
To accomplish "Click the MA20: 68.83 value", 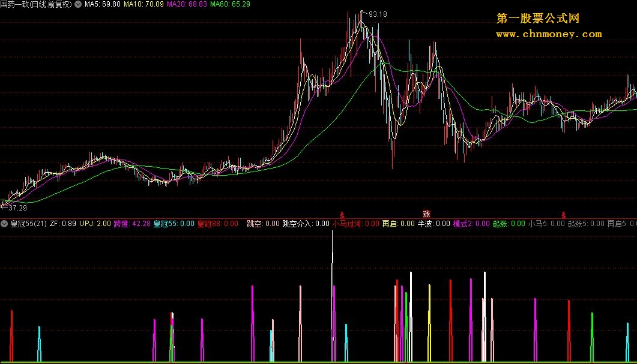I will pyautogui.click(x=187, y=4).
